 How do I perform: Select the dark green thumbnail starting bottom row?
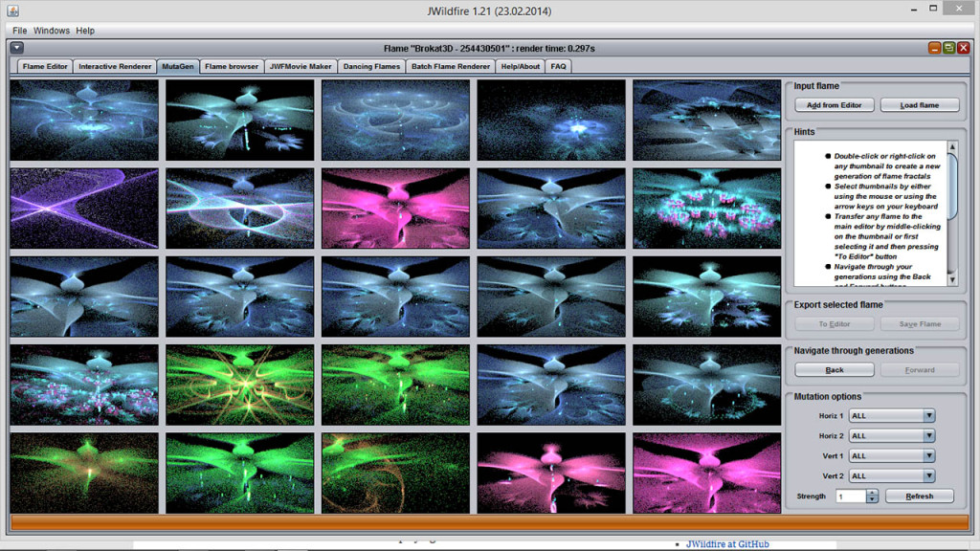[84, 473]
